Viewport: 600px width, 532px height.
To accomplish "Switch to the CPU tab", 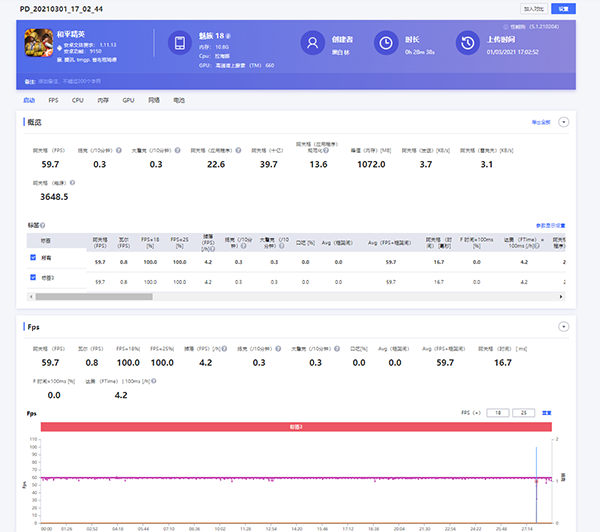I will (78, 101).
